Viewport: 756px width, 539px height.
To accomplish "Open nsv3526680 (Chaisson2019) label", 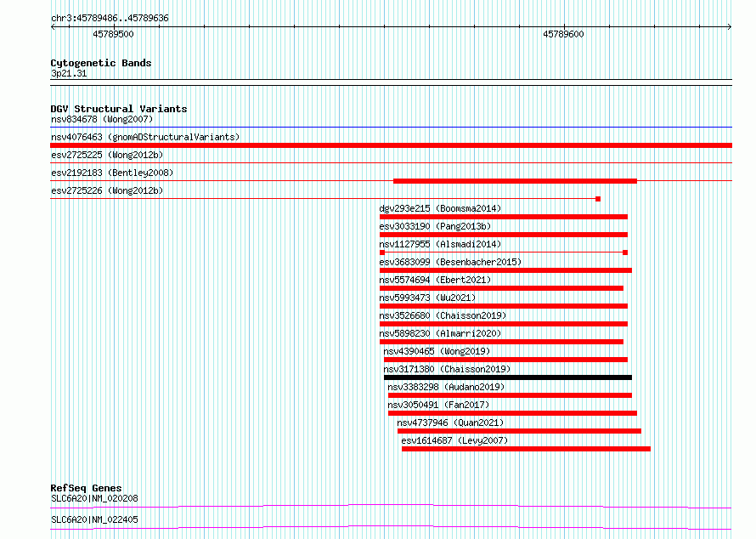I will [x=443, y=315].
